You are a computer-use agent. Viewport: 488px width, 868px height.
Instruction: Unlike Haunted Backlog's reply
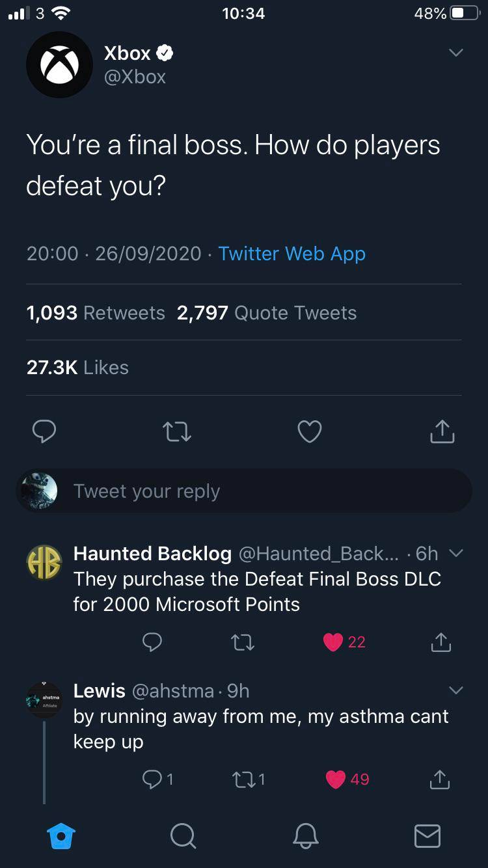(334, 642)
